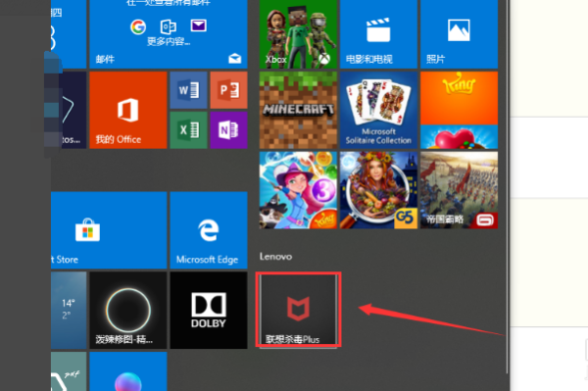This screenshot has width=588, height=391.
Task: Open the Microsoft Store tile
Action: point(109,230)
